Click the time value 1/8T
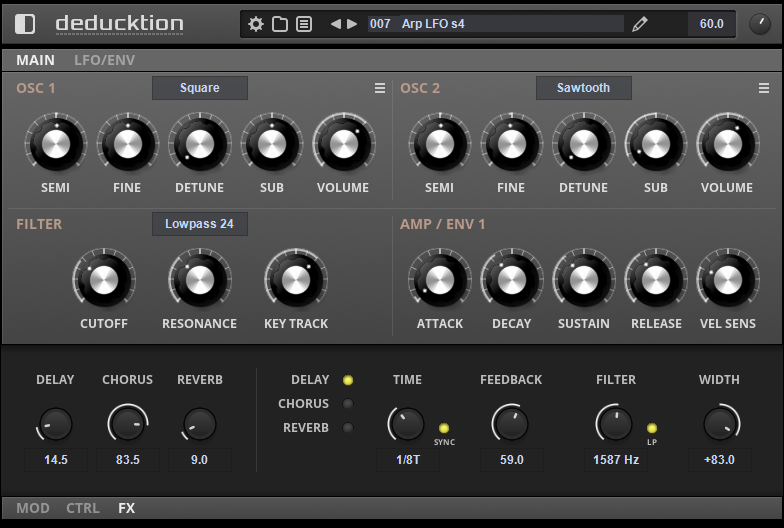The height and width of the screenshot is (528, 784). 408,460
